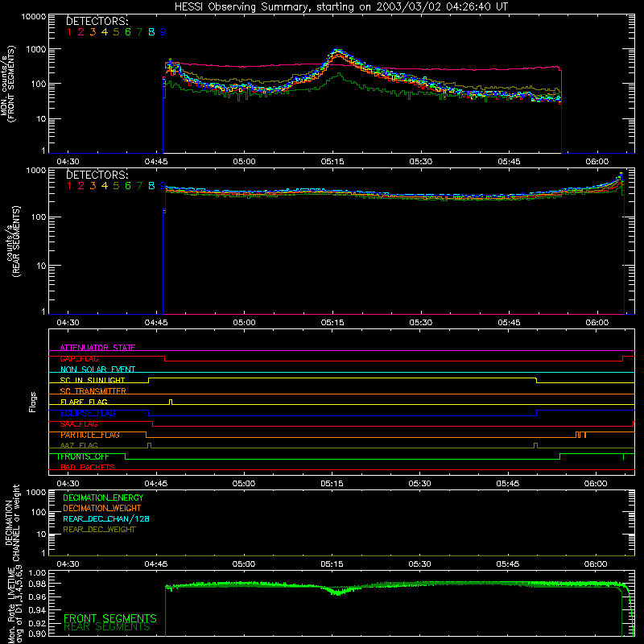This screenshot has height=644, width=644.
Task: Select detector 6 in the front segments legend
Action: click(128, 32)
